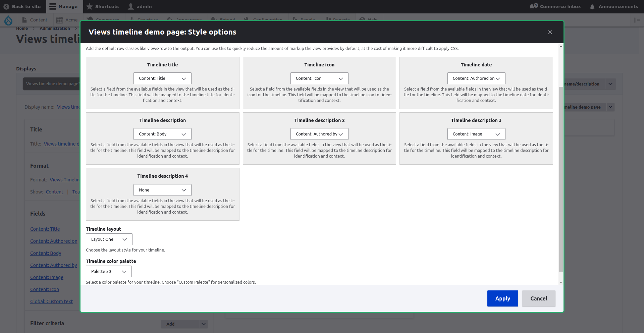Open Timeline description dropdown showing Content: Body

click(162, 134)
